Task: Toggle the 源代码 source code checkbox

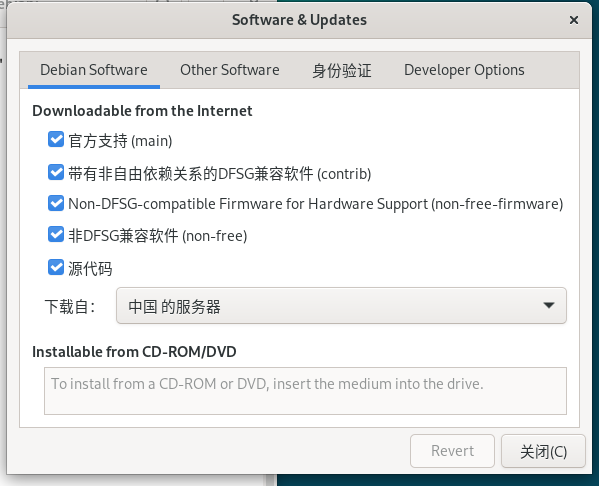Action: pyautogui.click(x=56, y=267)
